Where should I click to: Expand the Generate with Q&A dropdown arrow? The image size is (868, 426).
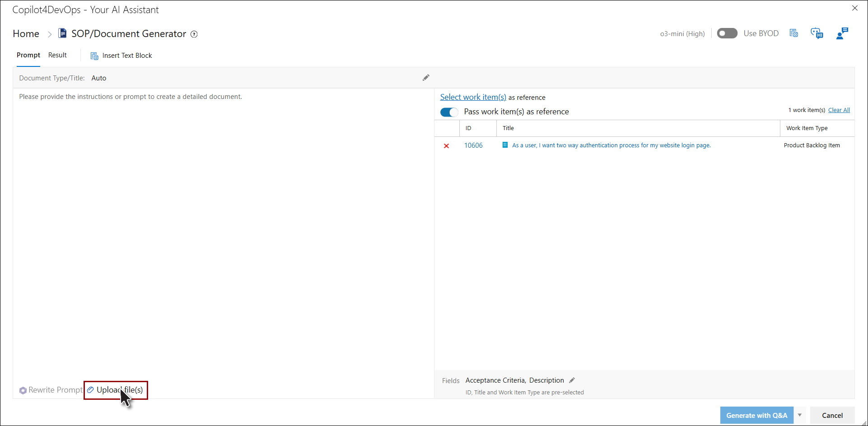pos(800,415)
